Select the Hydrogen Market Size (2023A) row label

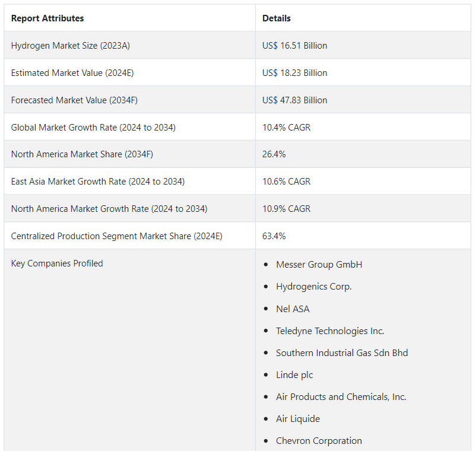coord(71,46)
